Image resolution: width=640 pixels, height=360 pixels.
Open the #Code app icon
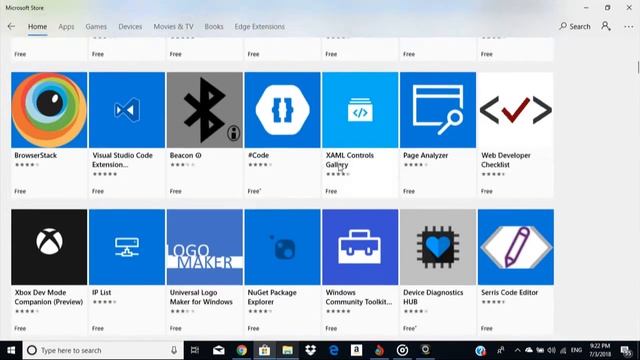tap(282, 110)
